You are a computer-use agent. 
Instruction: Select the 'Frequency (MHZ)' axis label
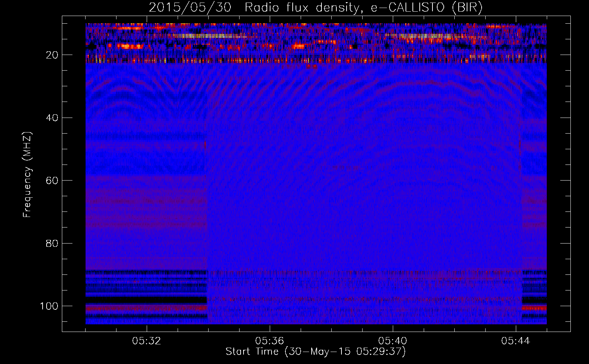click(27, 175)
